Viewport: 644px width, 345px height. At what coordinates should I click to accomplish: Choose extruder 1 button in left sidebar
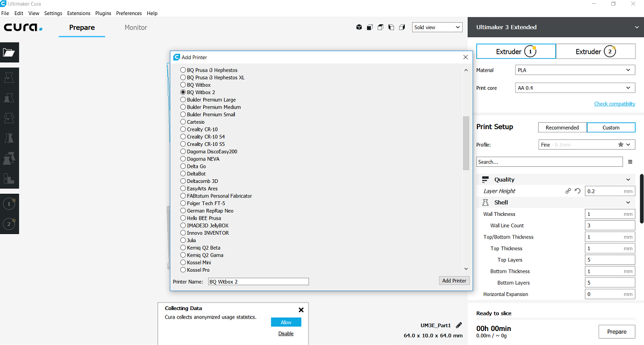(x=9, y=203)
